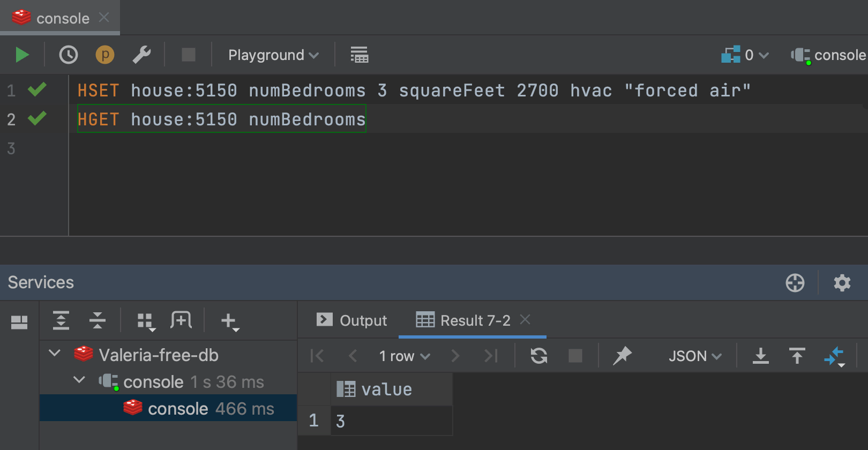Reload the result page with refresh icon
Screen dimensions: 868x450
pos(539,356)
